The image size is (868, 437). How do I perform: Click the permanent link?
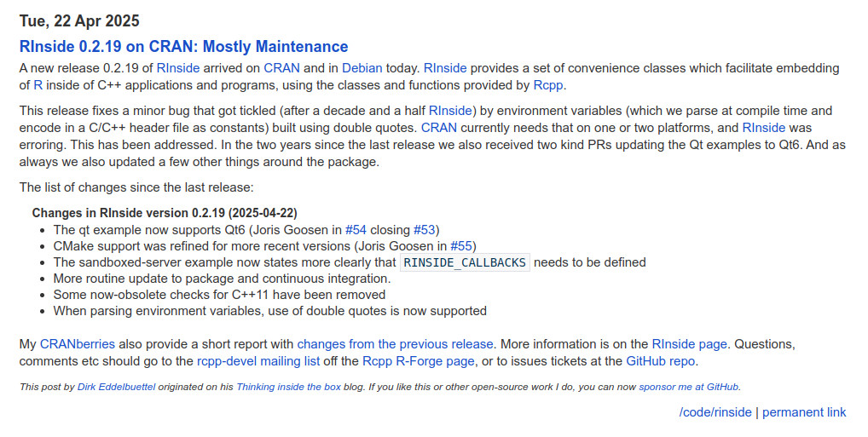(x=804, y=412)
